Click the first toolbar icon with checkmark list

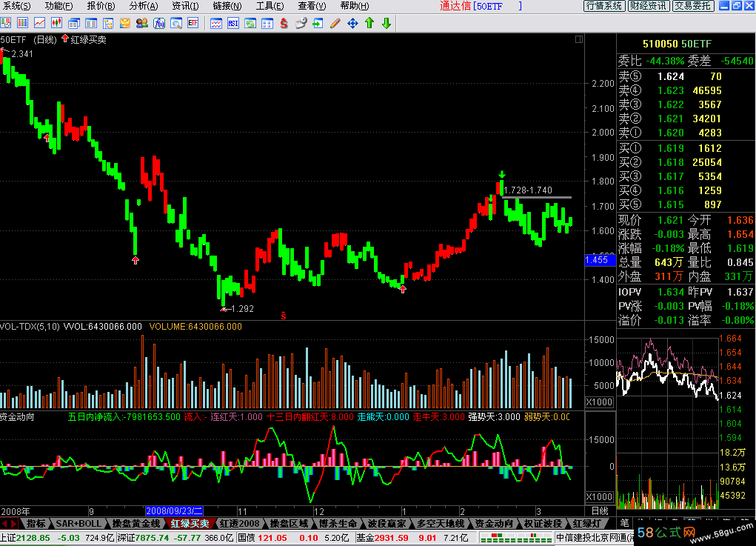click(6, 23)
